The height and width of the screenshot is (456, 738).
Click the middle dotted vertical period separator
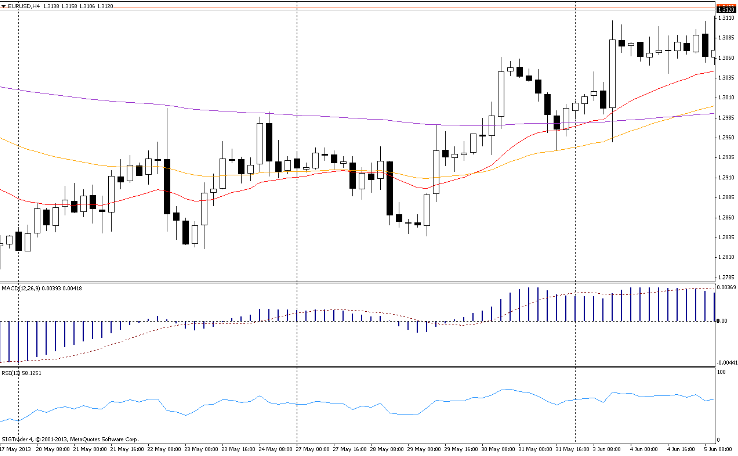click(x=296, y=200)
